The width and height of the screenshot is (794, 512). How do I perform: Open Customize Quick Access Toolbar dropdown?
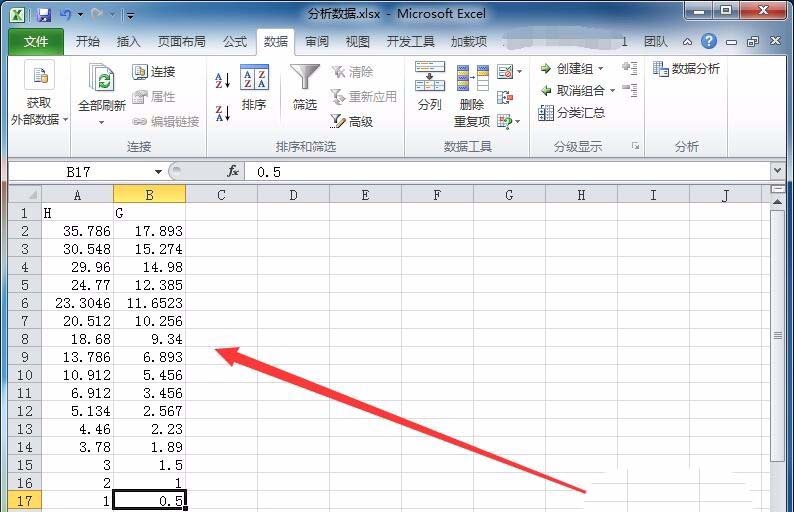(130, 15)
